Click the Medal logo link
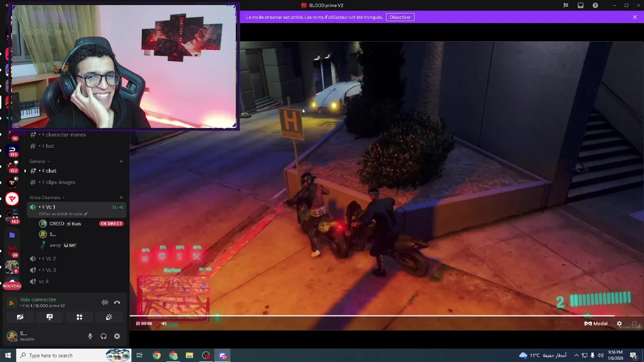The height and width of the screenshot is (362, 644). [x=596, y=323]
